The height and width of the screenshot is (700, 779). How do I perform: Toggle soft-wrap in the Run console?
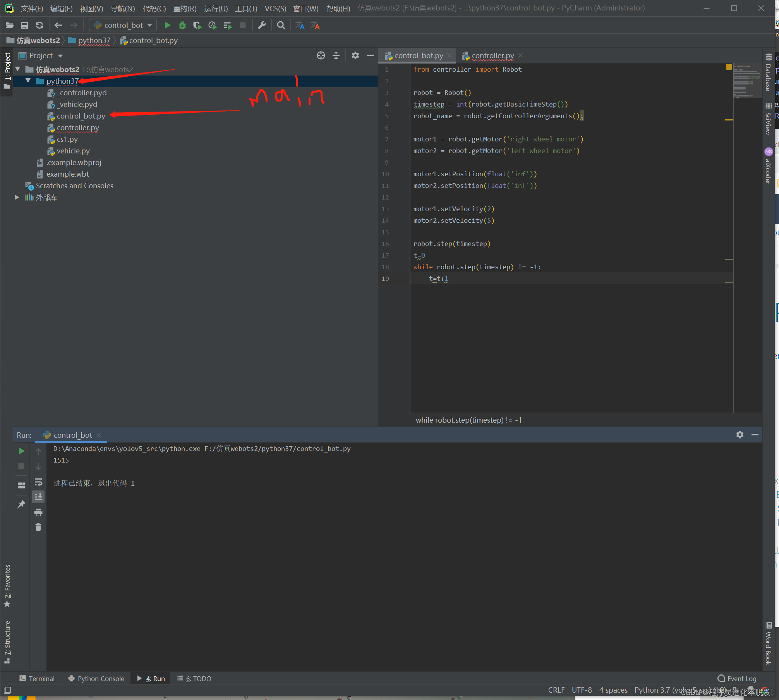(x=38, y=482)
